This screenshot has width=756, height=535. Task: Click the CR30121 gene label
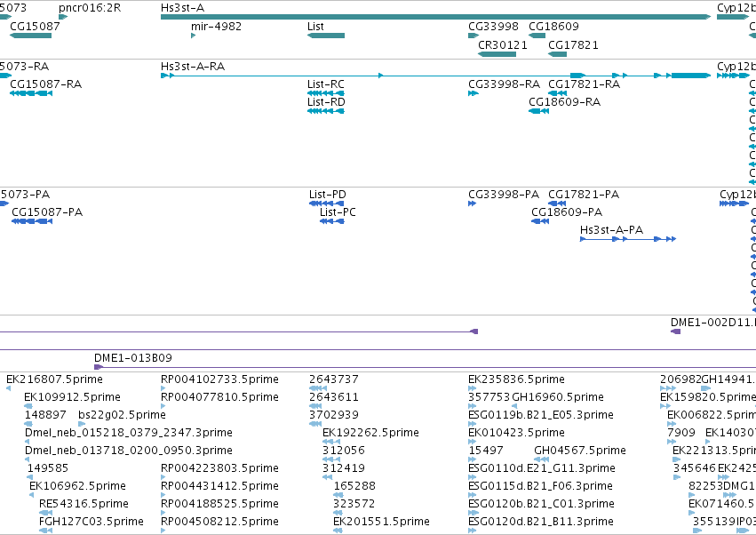click(x=503, y=44)
